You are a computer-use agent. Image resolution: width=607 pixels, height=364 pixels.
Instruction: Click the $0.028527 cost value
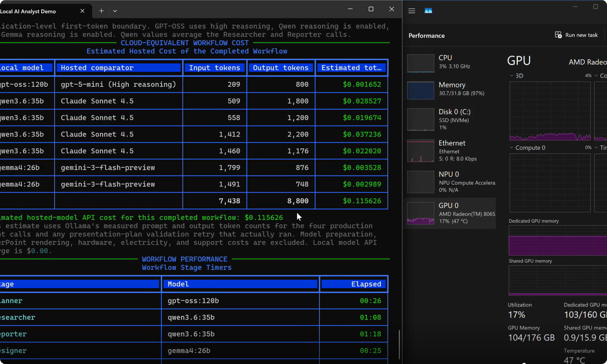pyautogui.click(x=362, y=101)
